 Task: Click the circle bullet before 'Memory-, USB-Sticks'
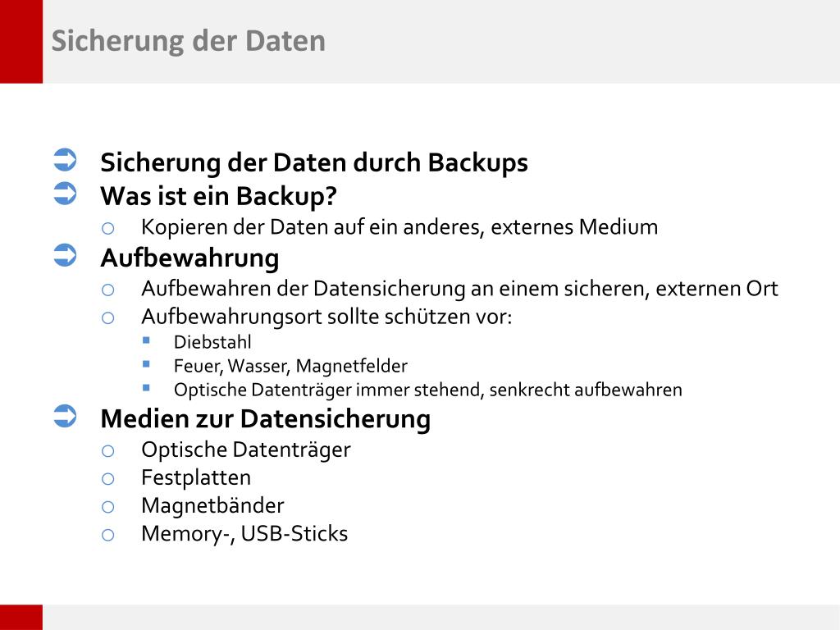tap(107, 535)
